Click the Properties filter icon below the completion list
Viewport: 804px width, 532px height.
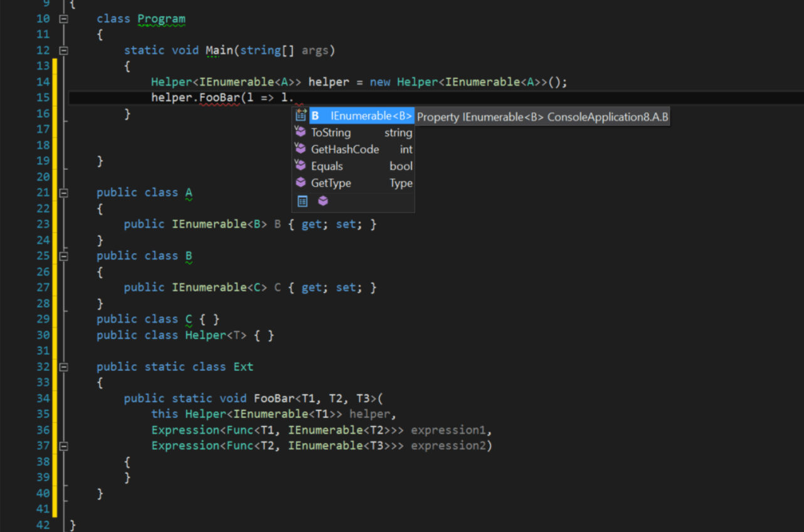pos(301,201)
